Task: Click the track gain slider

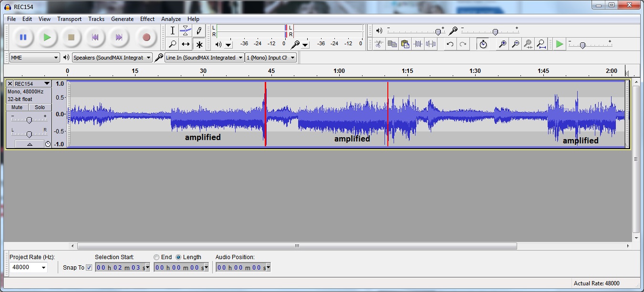Action: (29, 120)
